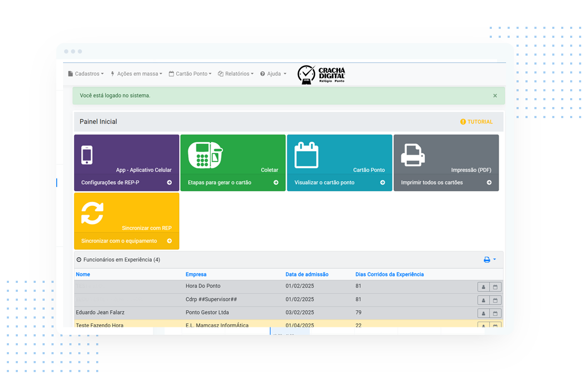Image resolution: width=588 pixels, height=381 pixels.
Task: Click the time clock device Coletar icon
Action: coord(205,155)
